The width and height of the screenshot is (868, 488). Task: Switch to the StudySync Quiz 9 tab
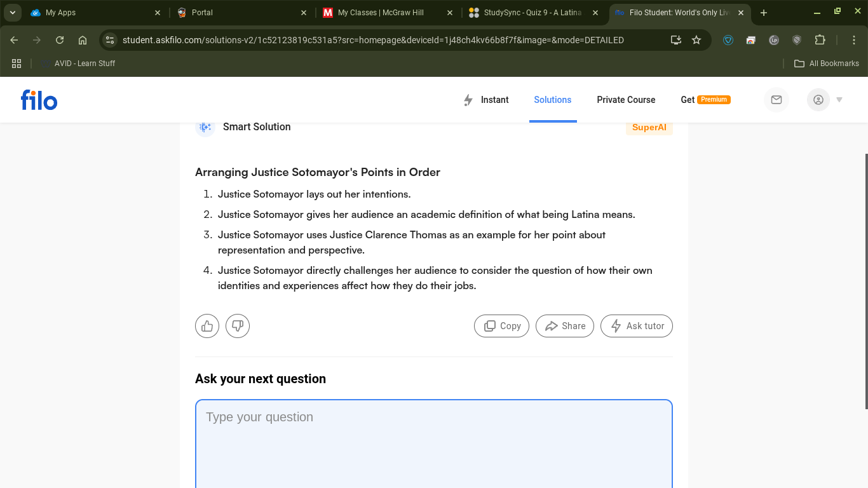click(x=532, y=13)
